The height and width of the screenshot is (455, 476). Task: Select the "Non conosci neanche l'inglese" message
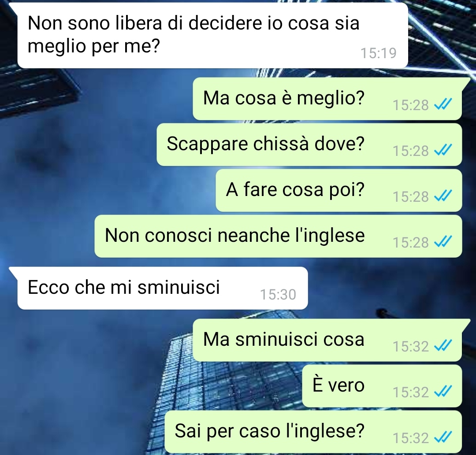(279, 236)
